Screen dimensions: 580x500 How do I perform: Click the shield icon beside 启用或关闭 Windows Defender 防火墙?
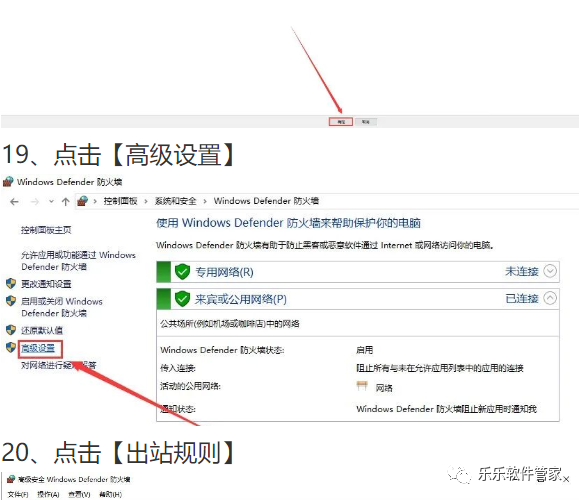[x=11, y=301]
